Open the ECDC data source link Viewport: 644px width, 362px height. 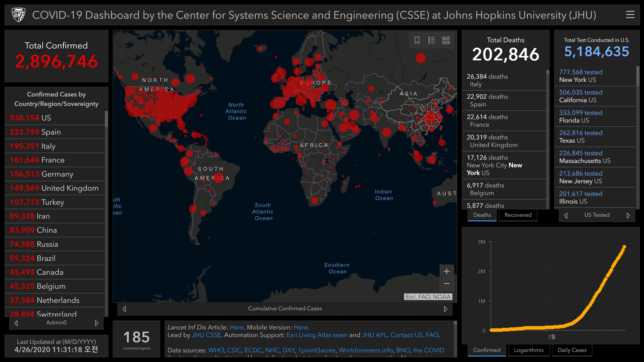pyautogui.click(x=253, y=350)
